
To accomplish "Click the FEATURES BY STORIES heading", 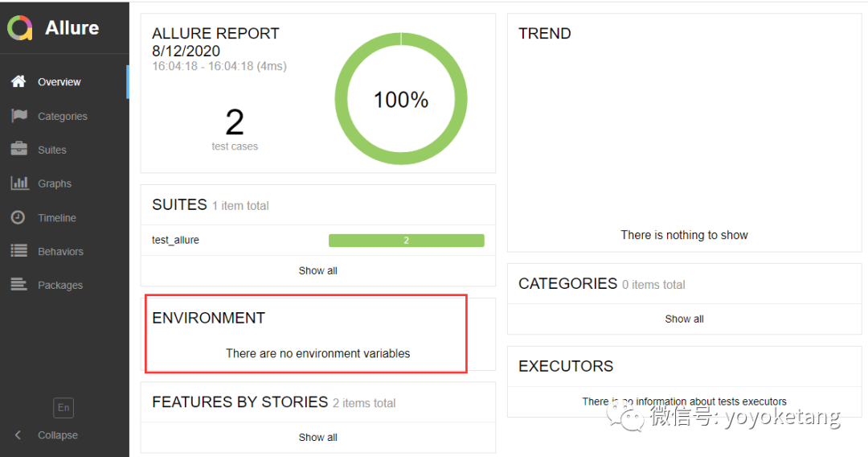I will (x=240, y=402).
